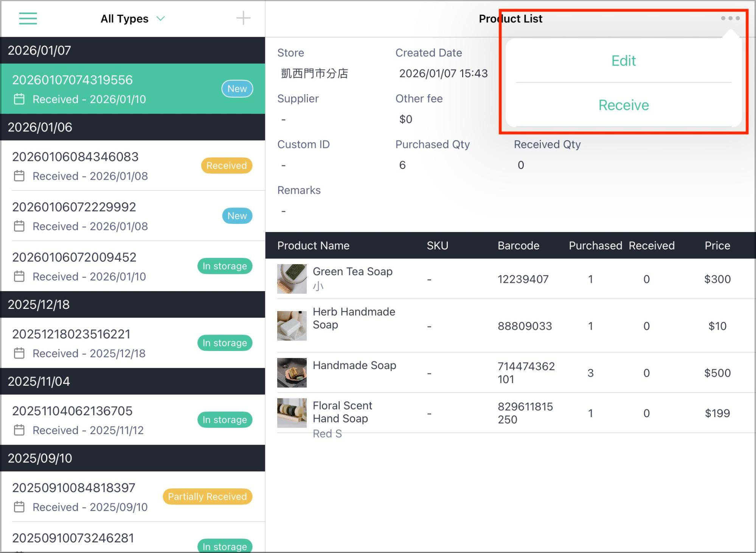Click the Product Name column header

point(314,246)
